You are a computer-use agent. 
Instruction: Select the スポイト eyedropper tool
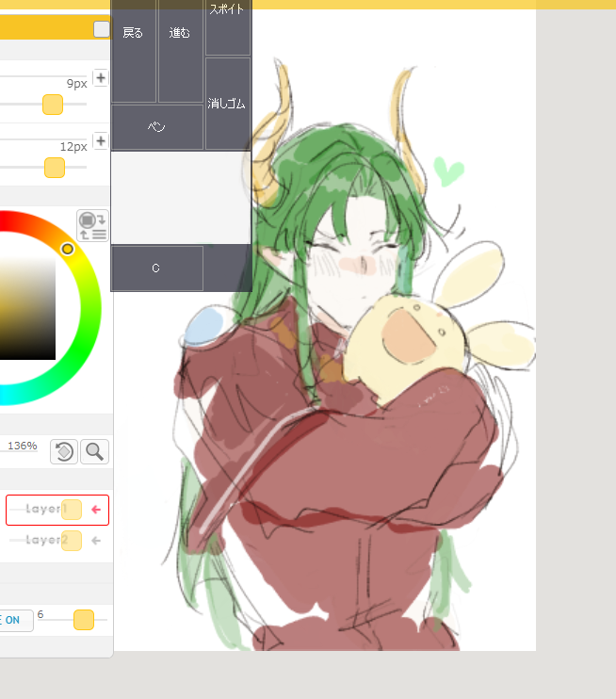click(227, 27)
